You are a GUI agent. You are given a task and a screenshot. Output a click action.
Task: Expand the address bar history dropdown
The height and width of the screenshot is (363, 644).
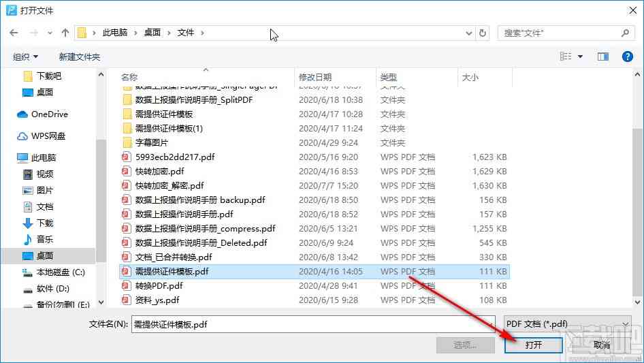tap(468, 33)
